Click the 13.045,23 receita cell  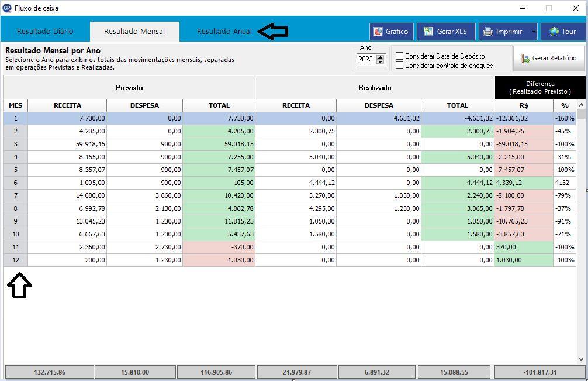click(67, 221)
